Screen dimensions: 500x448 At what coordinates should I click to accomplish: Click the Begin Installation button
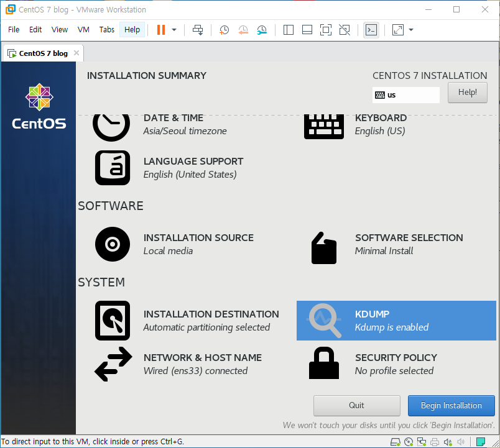(x=451, y=406)
